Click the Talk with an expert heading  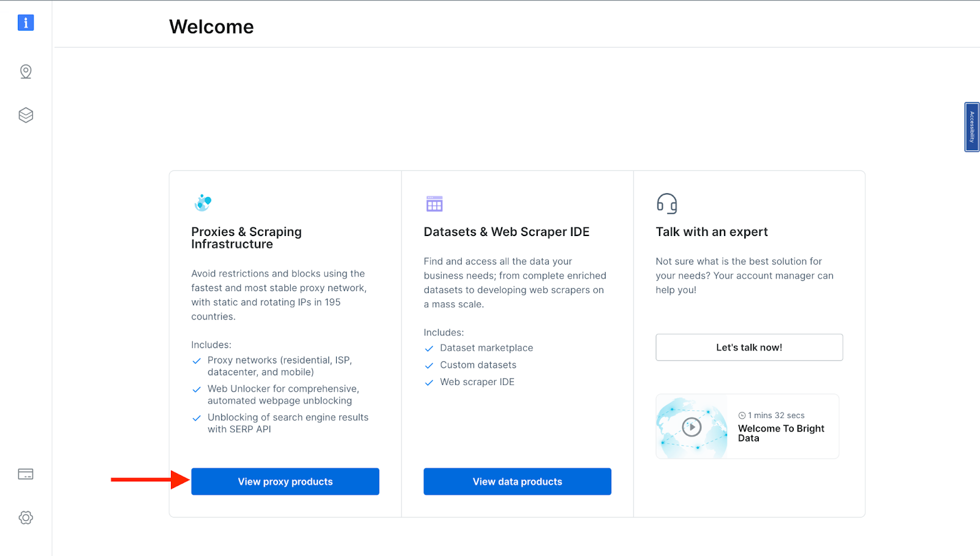pyautogui.click(x=711, y=232)
